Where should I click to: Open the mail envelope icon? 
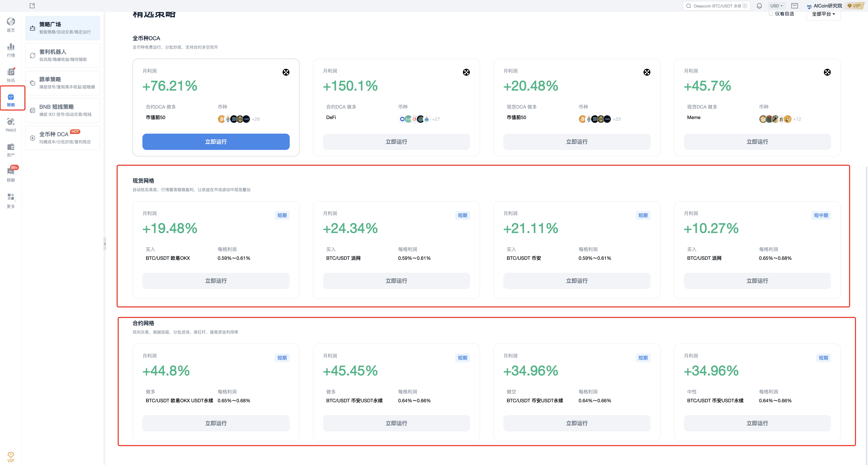(x=795, y=6)
